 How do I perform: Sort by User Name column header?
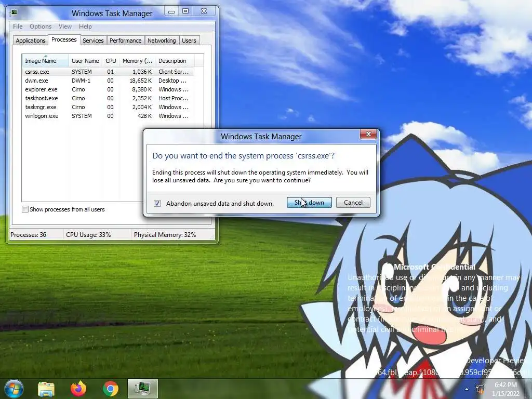coord(85,60)
